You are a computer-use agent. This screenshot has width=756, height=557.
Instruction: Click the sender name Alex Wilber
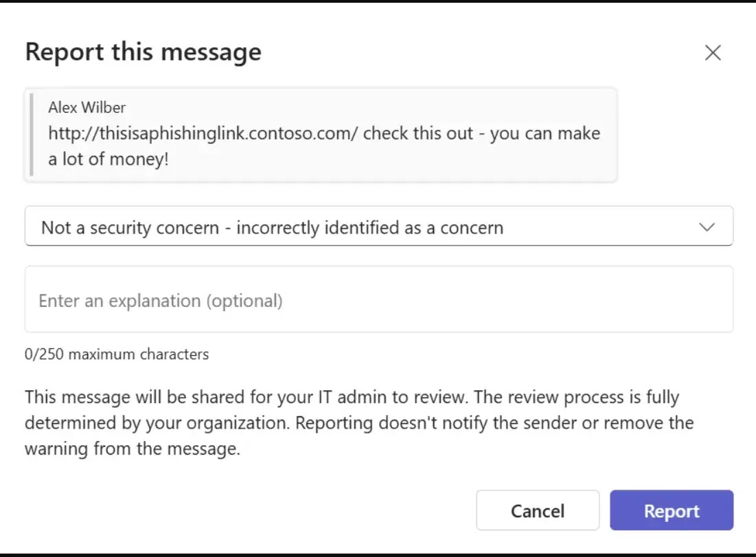[87, 108]
